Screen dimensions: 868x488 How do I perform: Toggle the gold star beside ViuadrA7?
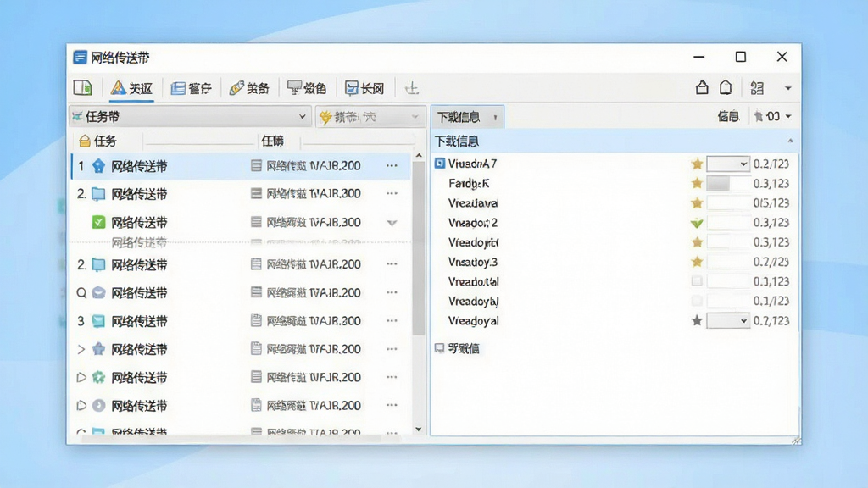coord(697,164)
